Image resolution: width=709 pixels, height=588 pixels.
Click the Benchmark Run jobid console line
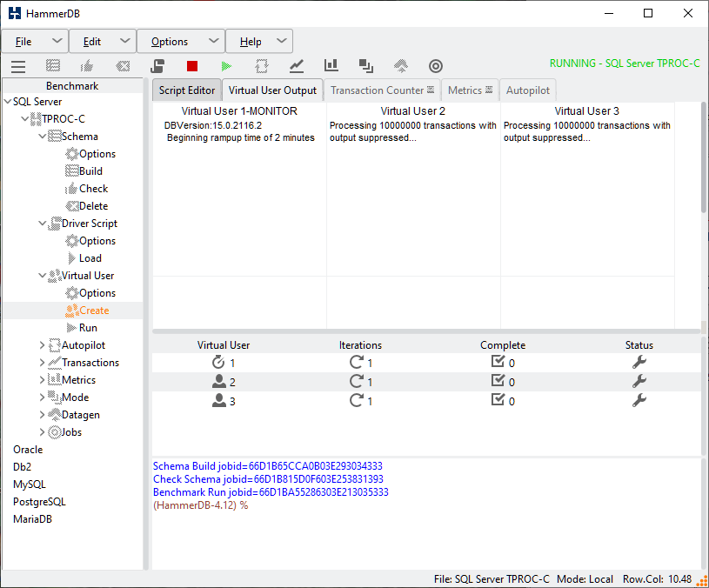tap(271, 492)
